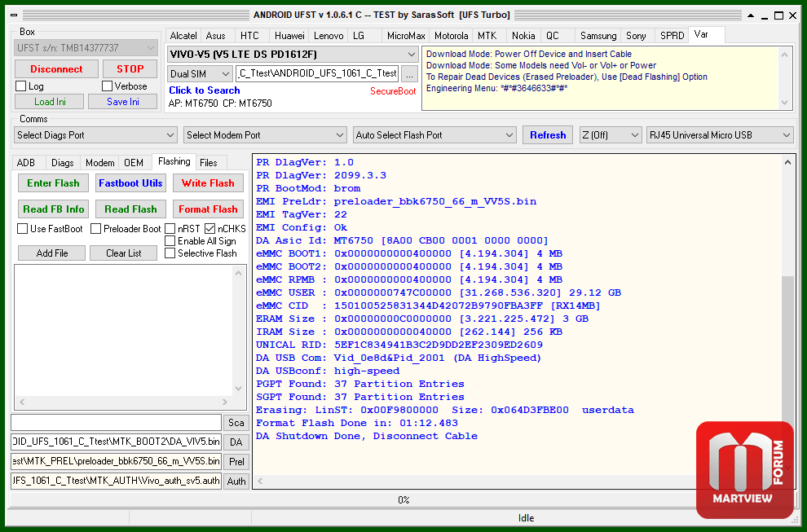Click the Save Ini button

[x=123, y=102]
